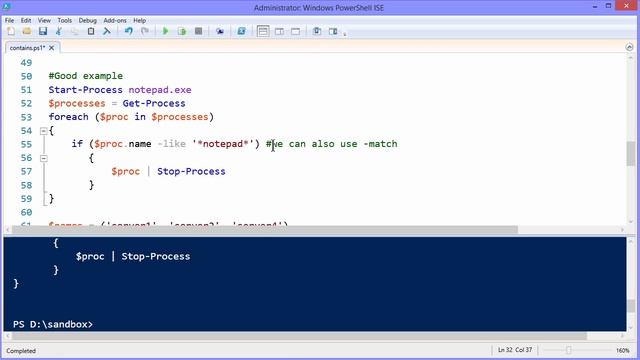The image size is (640, 360).
Task: Redo the last edit
Action: coord(144,31)
